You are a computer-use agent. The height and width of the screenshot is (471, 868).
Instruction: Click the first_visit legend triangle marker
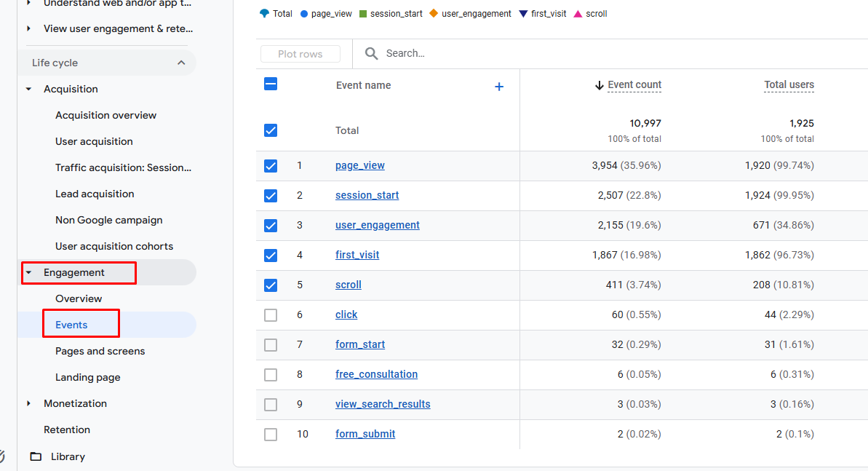pos(523,14)
